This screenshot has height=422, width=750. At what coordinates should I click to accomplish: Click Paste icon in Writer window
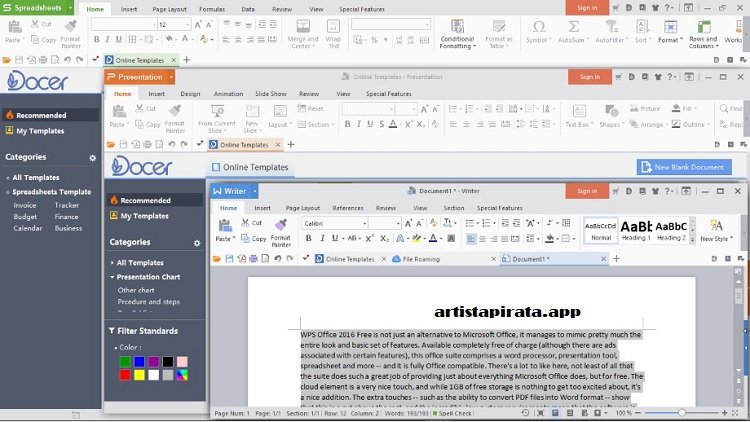tap(225, 225)
